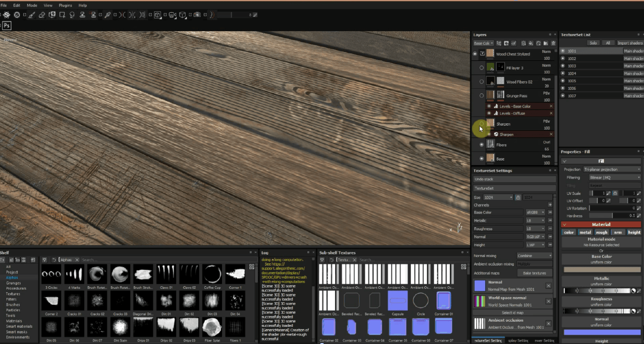Screen dimensions: 644x344
Task: Hide the Base layer
Action: (481, 159)
